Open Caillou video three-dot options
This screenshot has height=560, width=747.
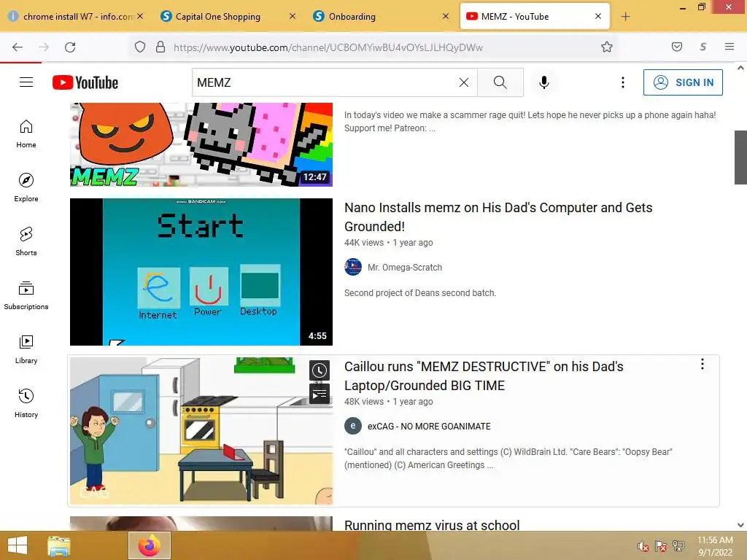point(703,365)
